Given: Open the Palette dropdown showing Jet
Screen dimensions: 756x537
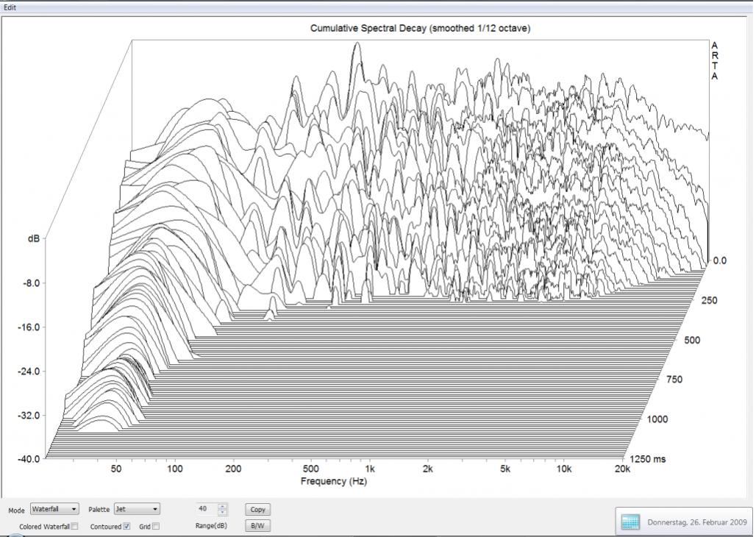Looking at the screenshot, I should click(137, 509).
